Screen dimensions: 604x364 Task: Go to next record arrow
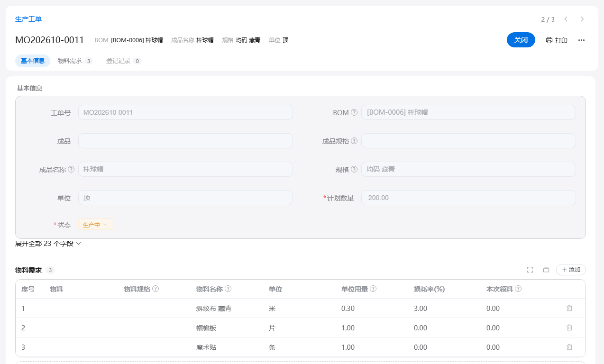[582, 19]
